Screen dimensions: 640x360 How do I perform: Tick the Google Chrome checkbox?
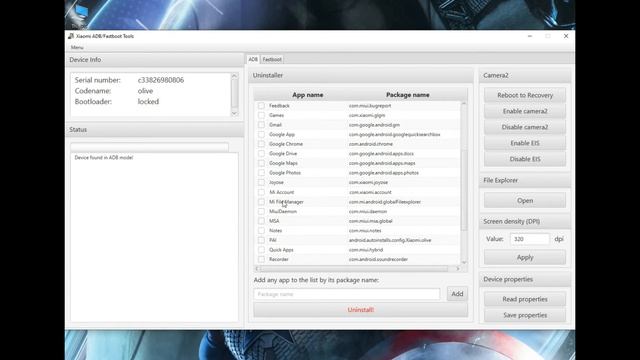click(261, 144)
